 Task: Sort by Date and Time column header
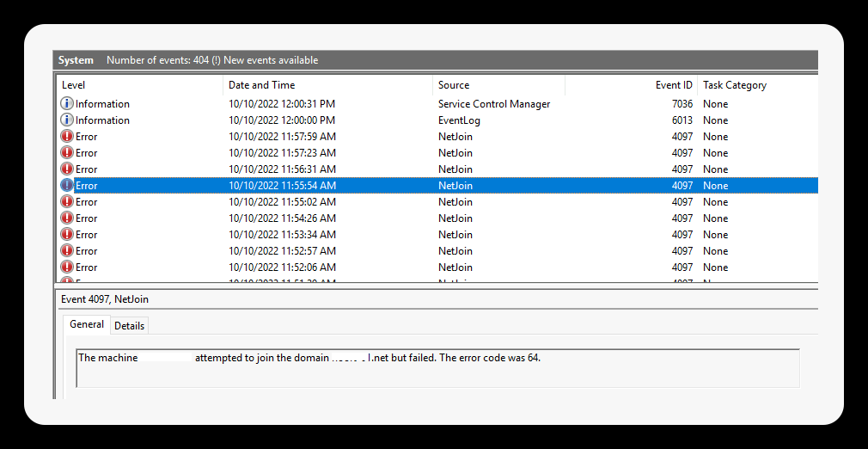pos(327,85)
